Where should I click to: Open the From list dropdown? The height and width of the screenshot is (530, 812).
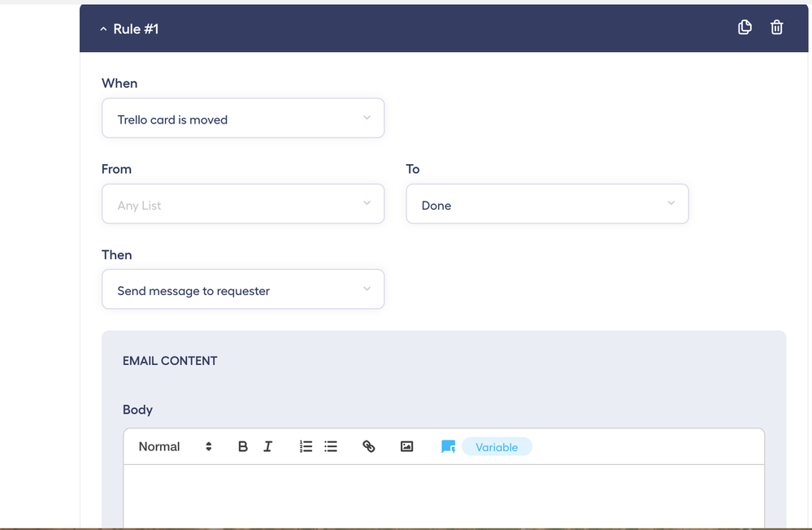tap(243, 204)
